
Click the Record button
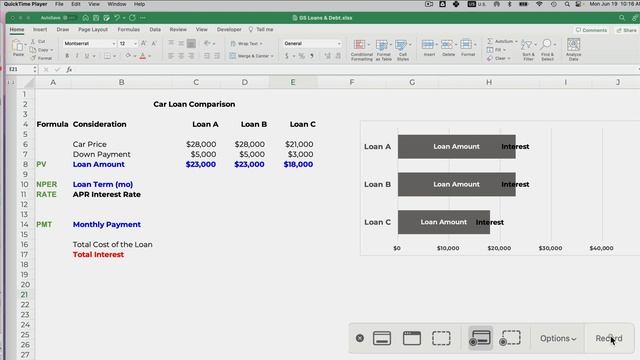609,338
